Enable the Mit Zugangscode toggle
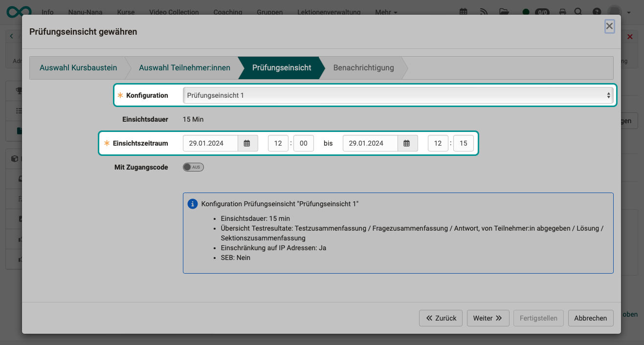Image resolution: width=644 pixels, height=345 pixels. (x=193, y=167)
